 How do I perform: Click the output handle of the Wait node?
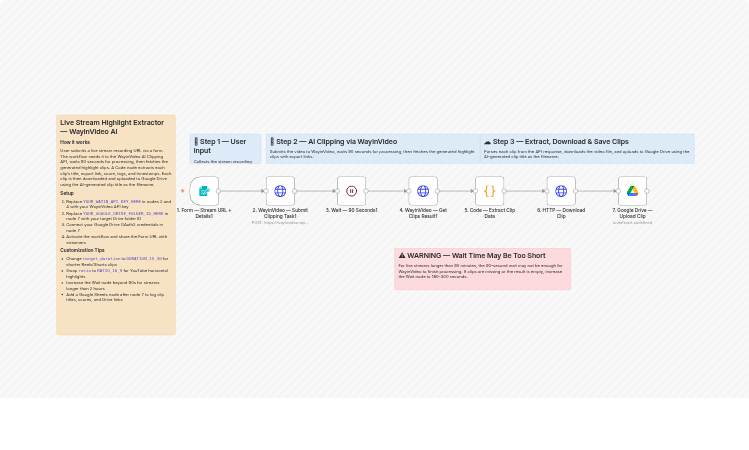366,191
